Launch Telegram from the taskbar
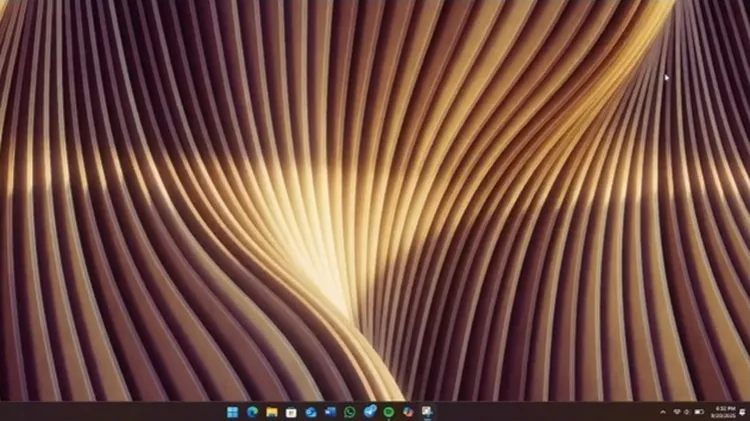This screenshot has height=421, width=750. pyautogui.click(x=369, y=412)
